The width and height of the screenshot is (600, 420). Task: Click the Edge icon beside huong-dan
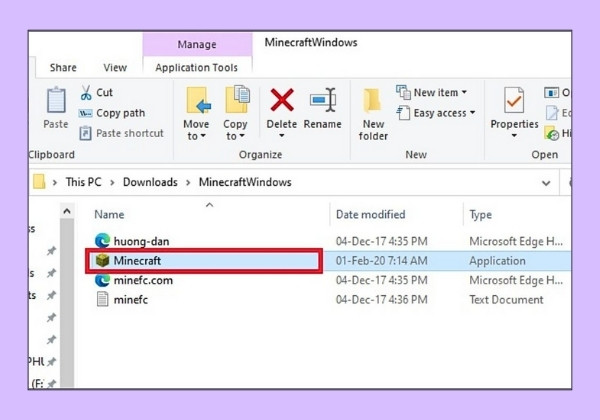click(x=102, y=241)
